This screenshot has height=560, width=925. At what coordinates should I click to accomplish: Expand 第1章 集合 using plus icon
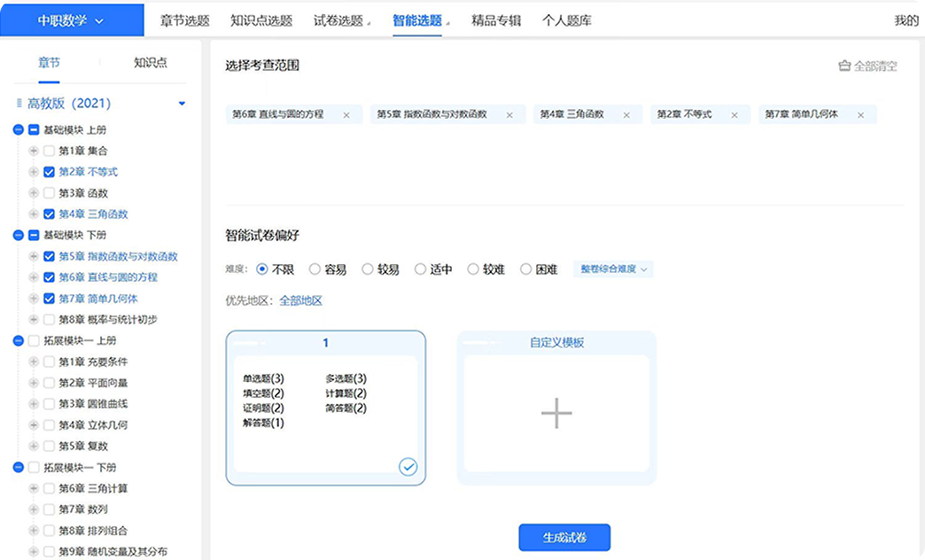(x=34, y=152)
